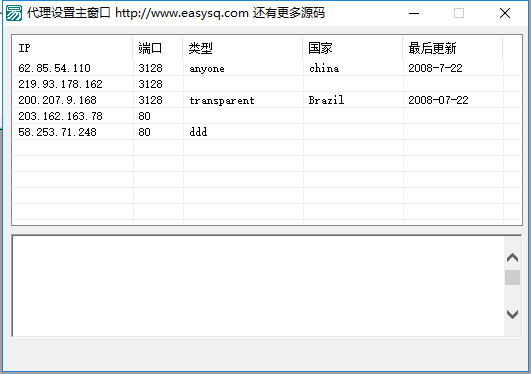
Task: Close the proxy settings window
Action: [505, 13]
